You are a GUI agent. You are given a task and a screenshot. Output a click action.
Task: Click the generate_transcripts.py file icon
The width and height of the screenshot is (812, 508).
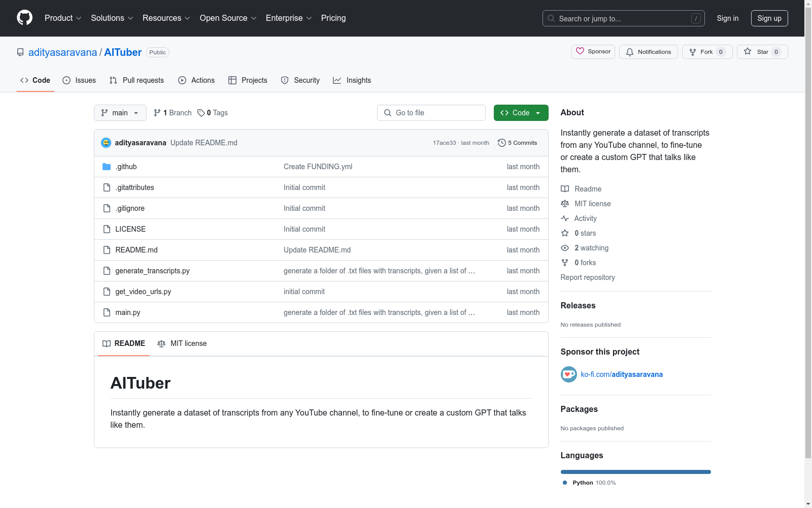pyautogui.click(x=107, y=271)
